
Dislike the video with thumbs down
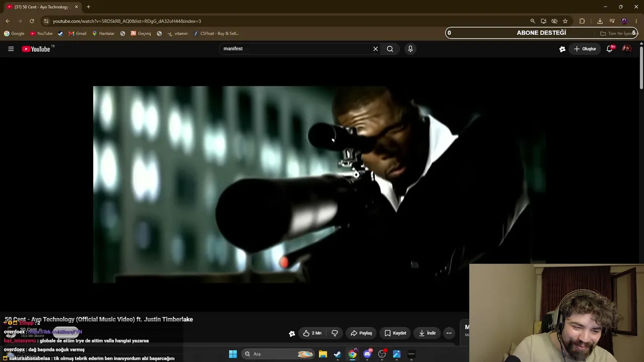click(x=335, y=333)
